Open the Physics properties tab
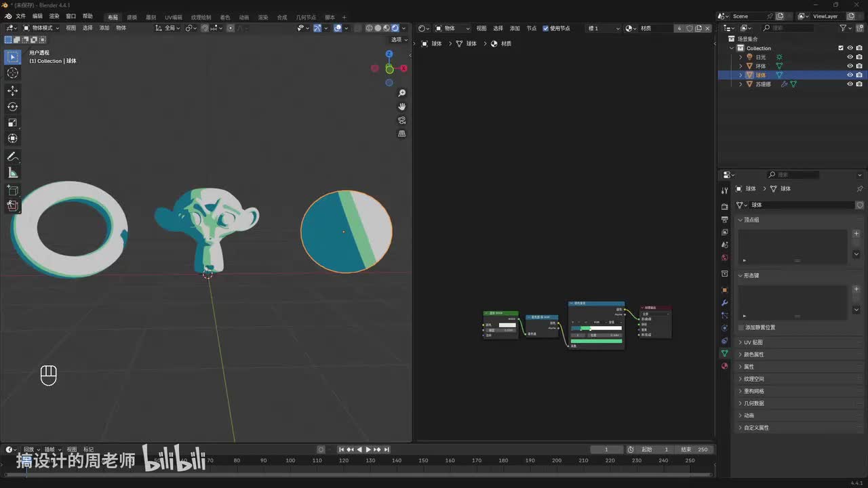Viewport: 868px width, 488px height. [725, 328]
